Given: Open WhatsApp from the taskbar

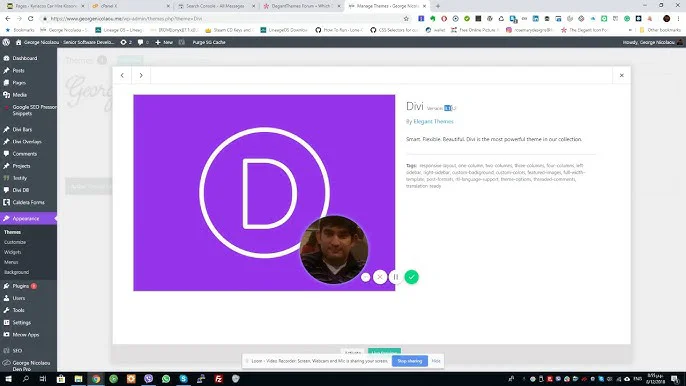Looking at the screenshot, I should click(x=166, y=379).
